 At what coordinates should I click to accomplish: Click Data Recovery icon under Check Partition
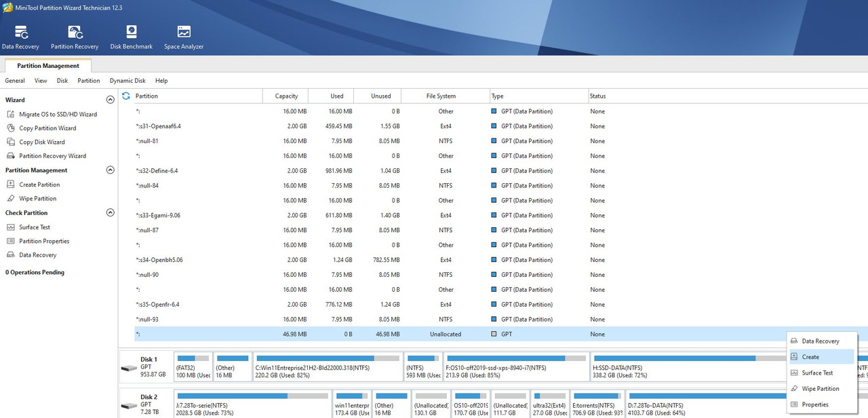point(11,255)
